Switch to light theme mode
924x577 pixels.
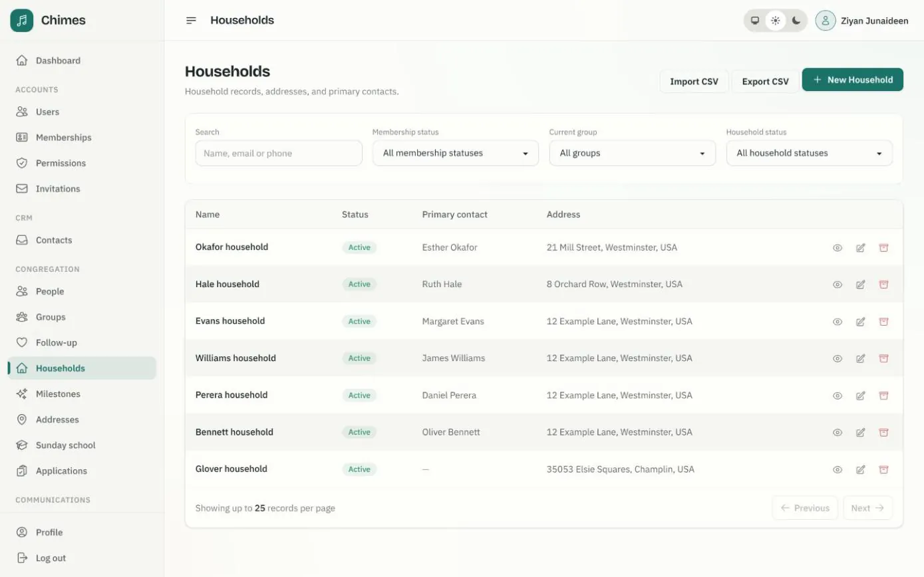click(x=776, y=21)
